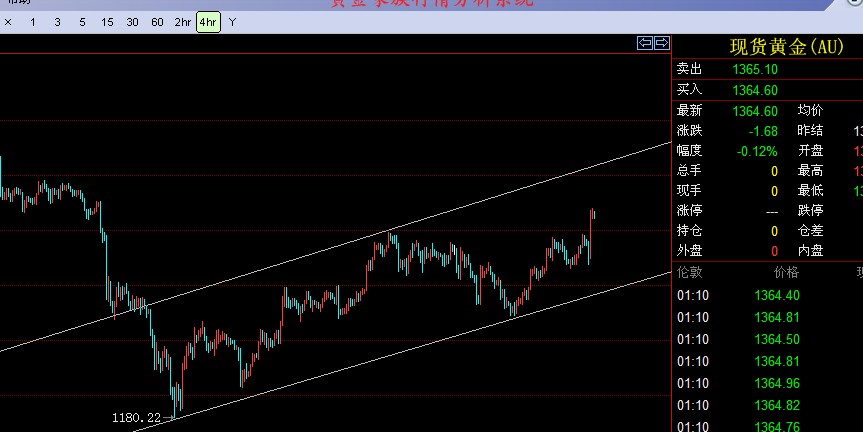Screen dimensions: 863x432
Task: Select the Y timeframe option
Action: coord(232,23)
